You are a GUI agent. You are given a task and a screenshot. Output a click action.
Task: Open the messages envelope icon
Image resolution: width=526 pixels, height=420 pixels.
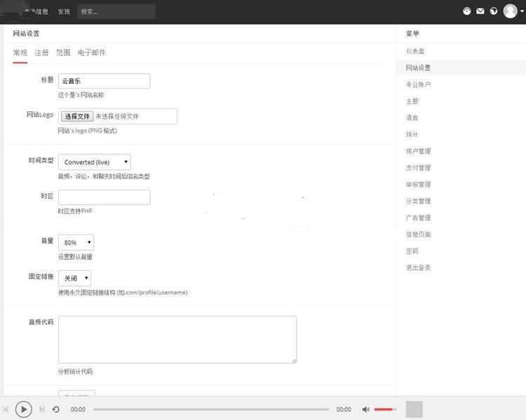[x=480, y=11]
